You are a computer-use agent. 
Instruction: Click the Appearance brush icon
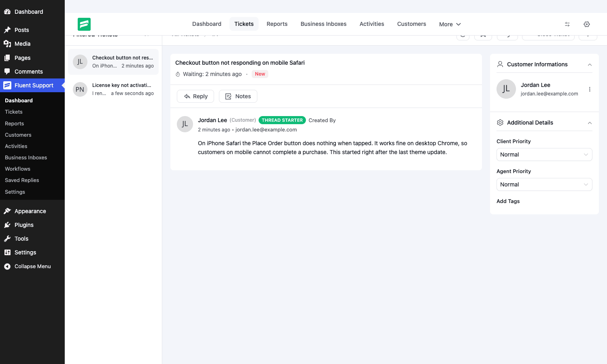(x=7, y=211)
